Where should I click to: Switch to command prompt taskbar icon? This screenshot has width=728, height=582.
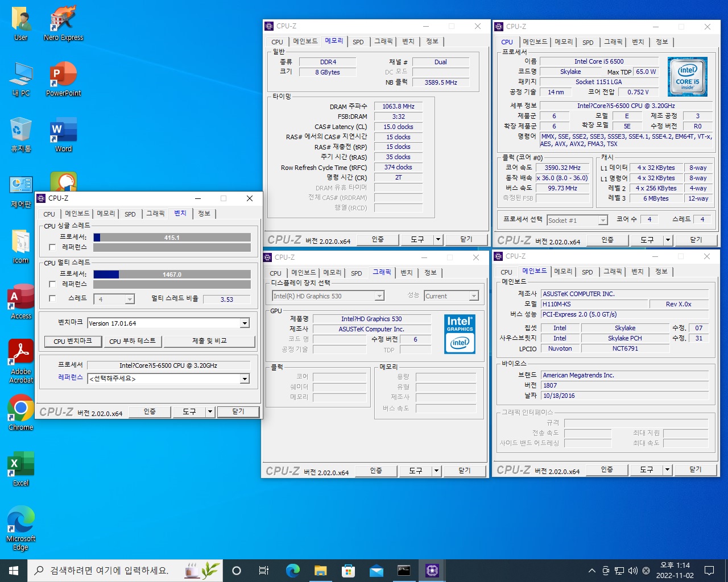tap(404, 571)
